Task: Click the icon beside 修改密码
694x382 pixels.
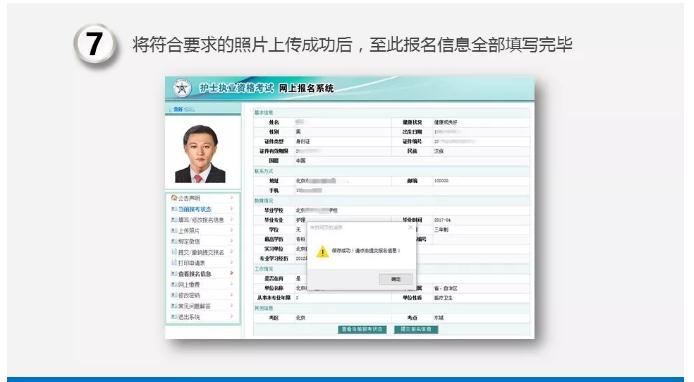Action: pyautogui.click(x=174, y=295)
